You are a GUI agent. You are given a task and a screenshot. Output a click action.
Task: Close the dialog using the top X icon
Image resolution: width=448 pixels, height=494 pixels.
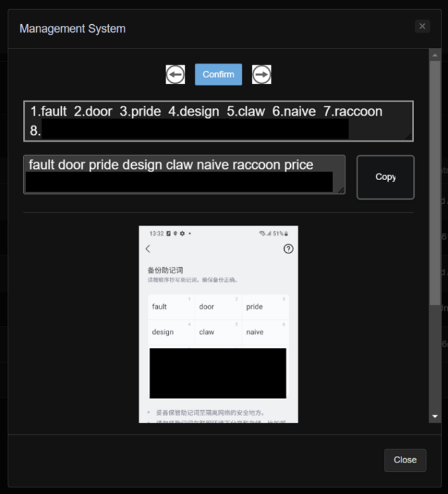pyautogui.click(x=422, y=26)
